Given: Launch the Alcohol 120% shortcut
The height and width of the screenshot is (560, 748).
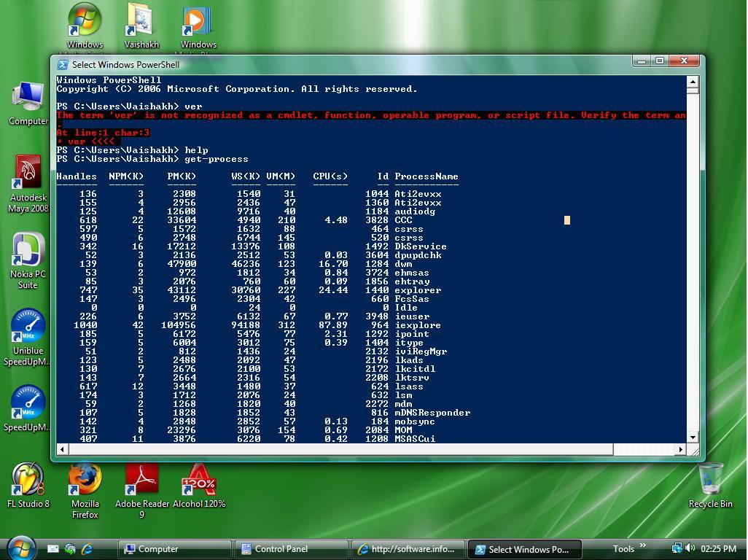Looking at the screenshot, I should pyautogui.click(x=199, y=485).
